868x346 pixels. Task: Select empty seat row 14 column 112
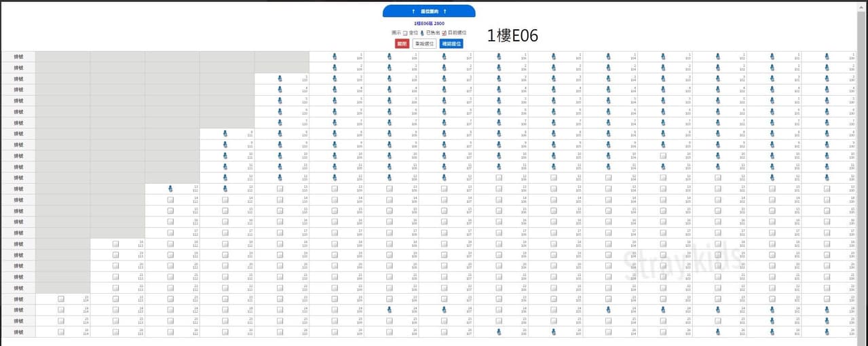tap(170, 199)
